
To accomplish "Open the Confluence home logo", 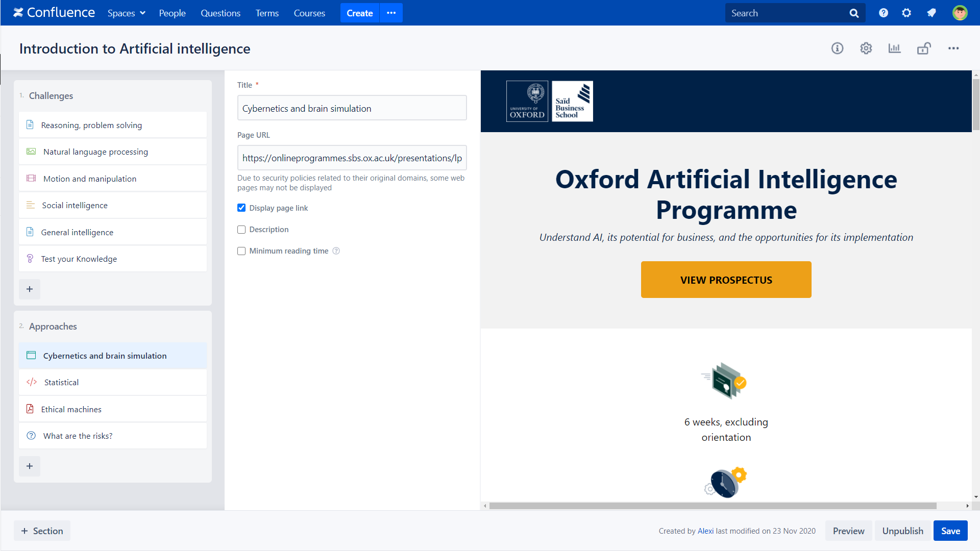I will point(54,13).
